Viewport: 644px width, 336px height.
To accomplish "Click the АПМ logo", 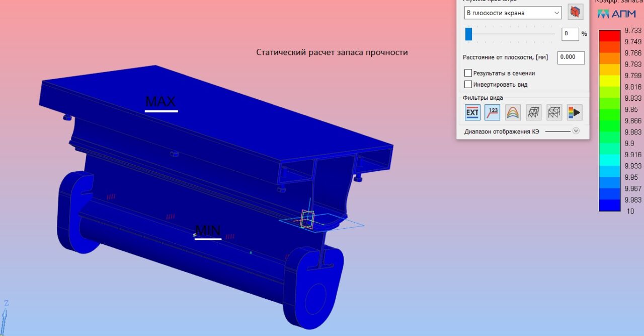I will 617,14.
